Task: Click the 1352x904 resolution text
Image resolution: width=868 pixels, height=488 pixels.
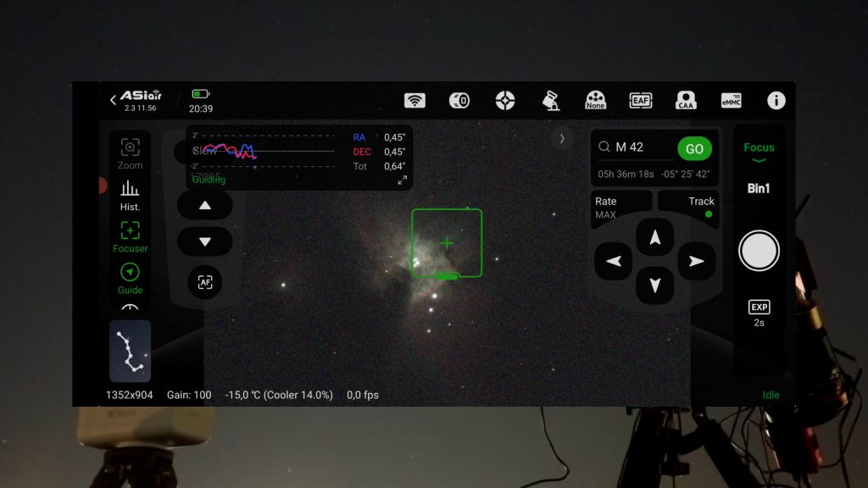Action: [130, 395]
